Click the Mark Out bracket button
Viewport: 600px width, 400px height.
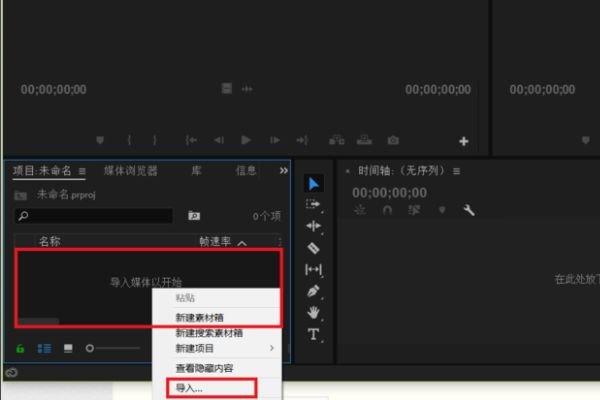155,140
